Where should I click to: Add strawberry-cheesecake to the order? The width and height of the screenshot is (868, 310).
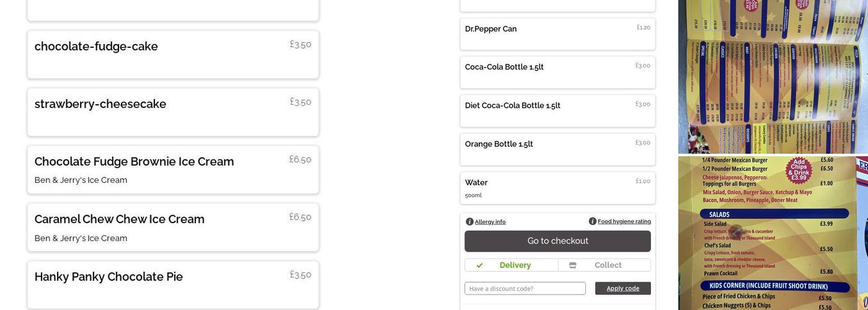(173, 112)
